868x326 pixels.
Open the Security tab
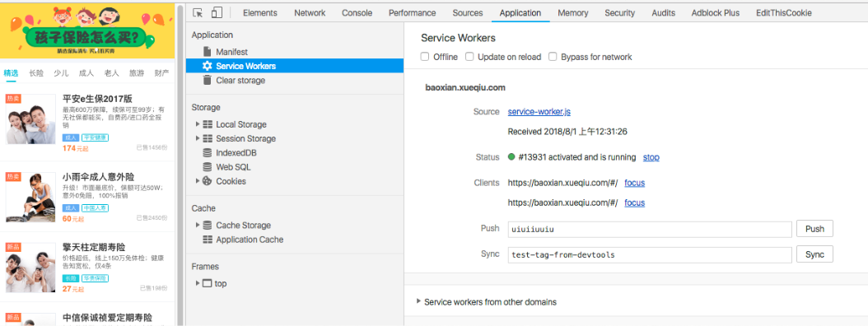point(619,12)
